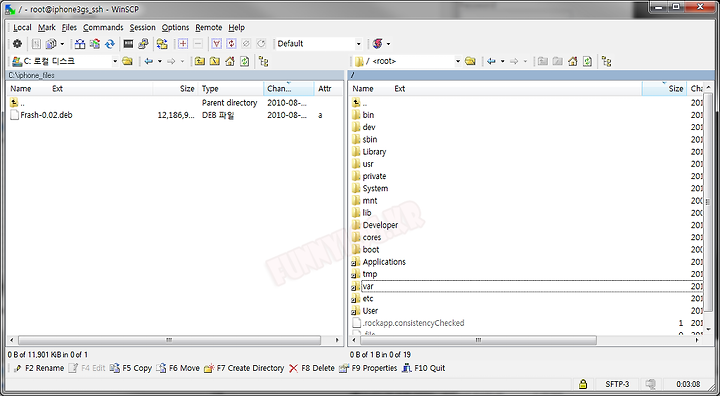The width and height of the screenshot is (720, 396).
Task: Refresh the remote panel
Action: (x=587, y=61)
